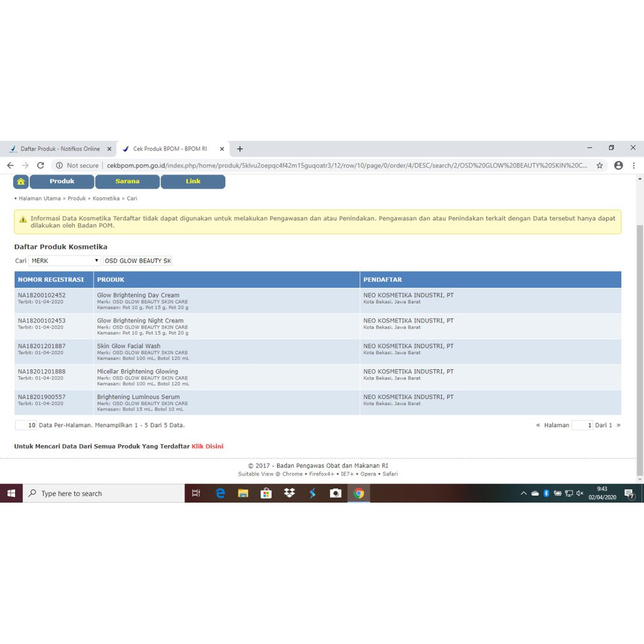This screenshot has height=644, width=644.
Task: Open the Bluetooth tray icon
Action: [547, 493]
